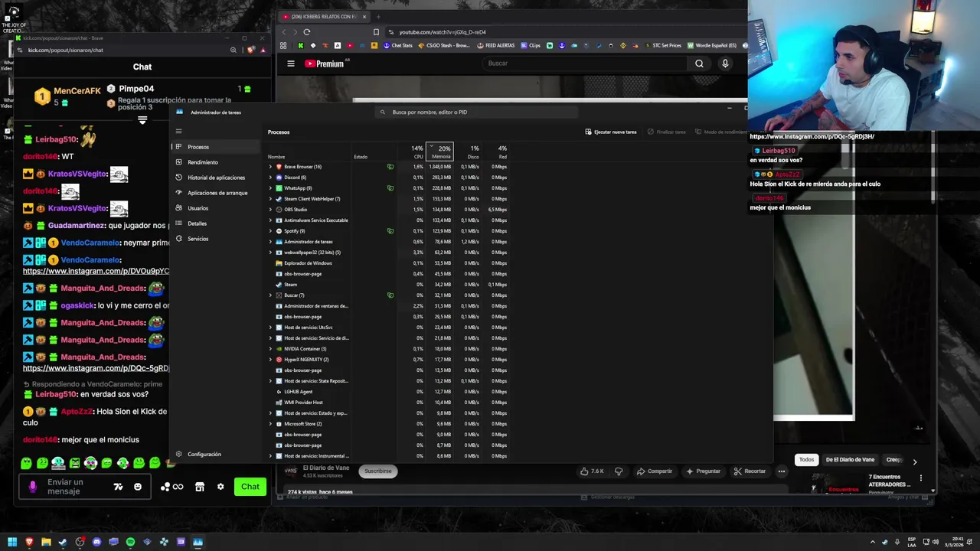Open FEED ALERTAS bookmark
Image resolution: width=980 pixels, height=551 pixels.
coord(495,45)
